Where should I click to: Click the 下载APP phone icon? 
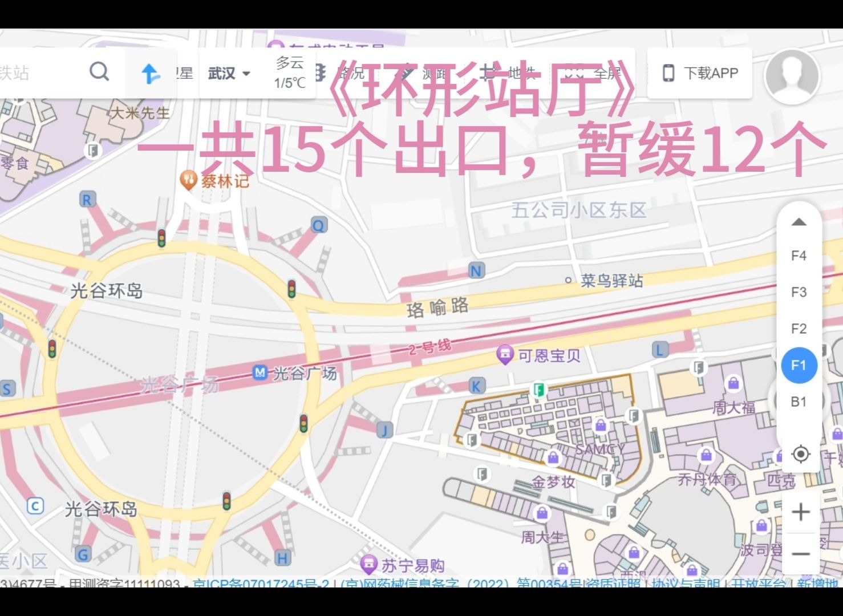[668, 73]
